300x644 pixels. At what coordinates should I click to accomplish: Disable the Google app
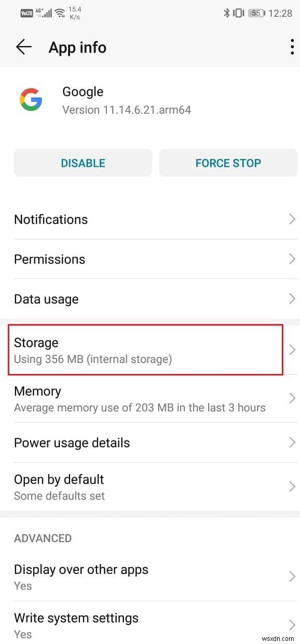[83, 163]
